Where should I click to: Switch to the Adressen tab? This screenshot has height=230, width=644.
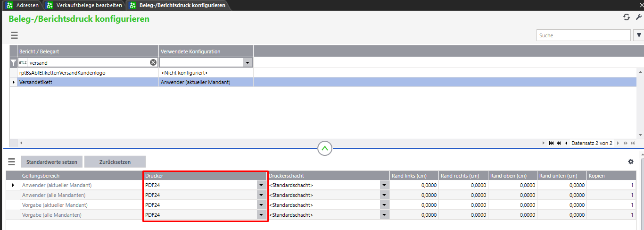click(27, 5)
